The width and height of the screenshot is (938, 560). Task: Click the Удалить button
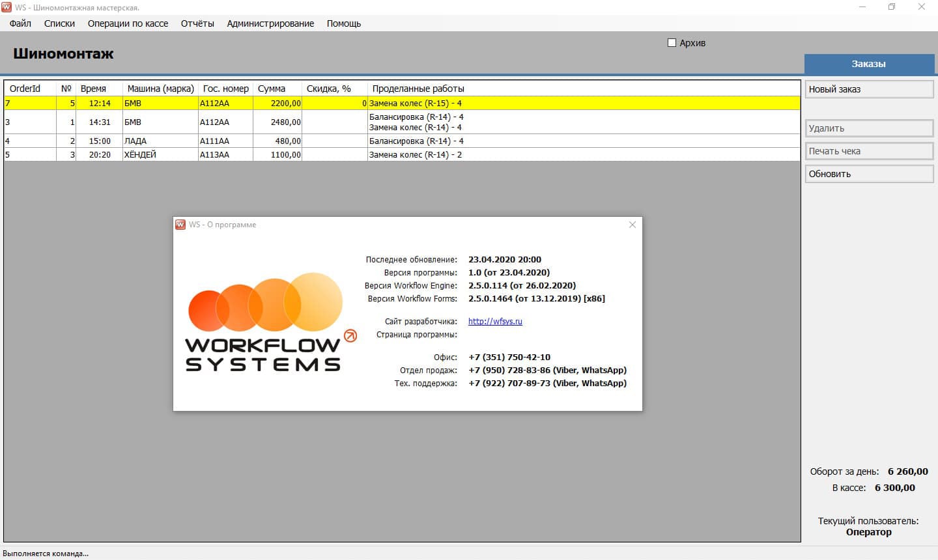868,128
